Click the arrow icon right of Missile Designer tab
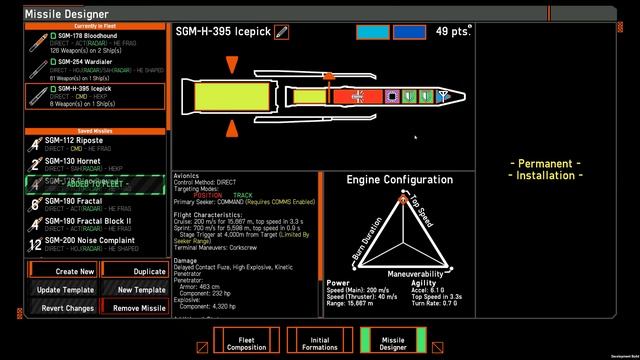 (x=438, y=347)
